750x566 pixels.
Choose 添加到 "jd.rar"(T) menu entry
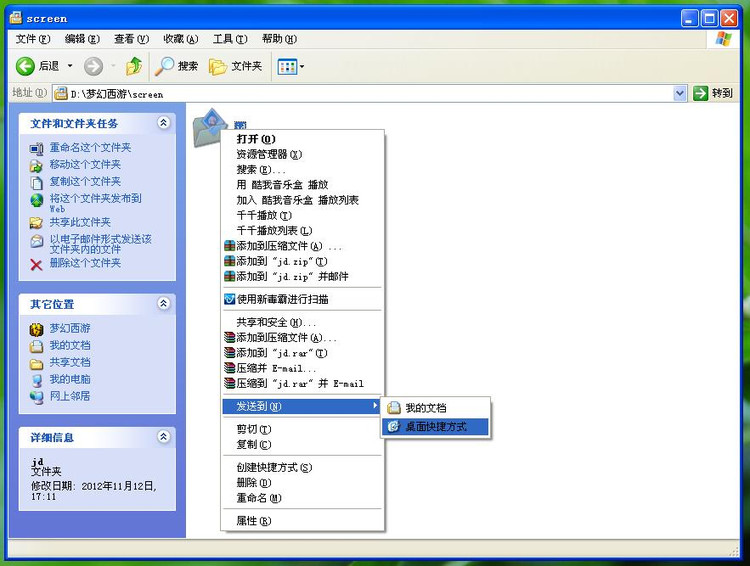[302, 353]
